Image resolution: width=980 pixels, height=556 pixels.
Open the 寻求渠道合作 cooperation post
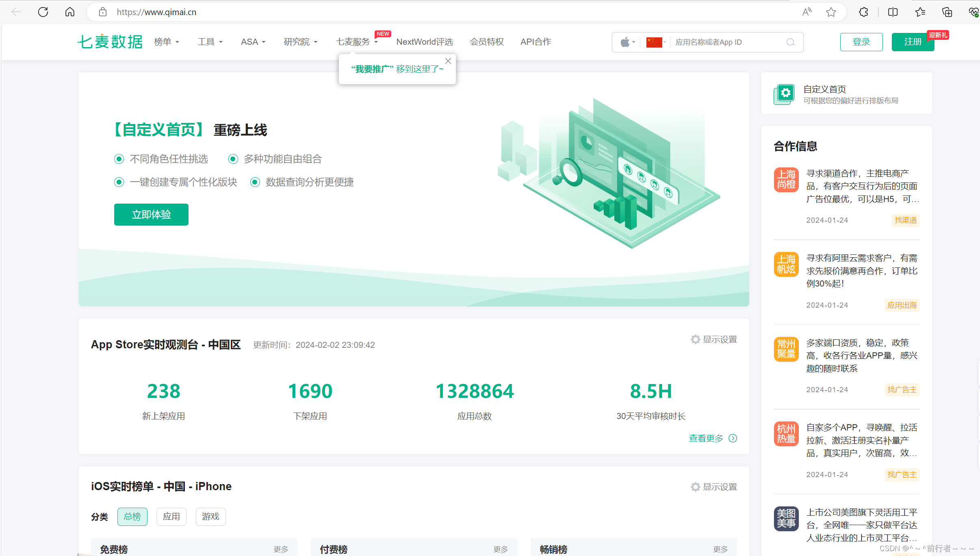(x=863, y=186)
